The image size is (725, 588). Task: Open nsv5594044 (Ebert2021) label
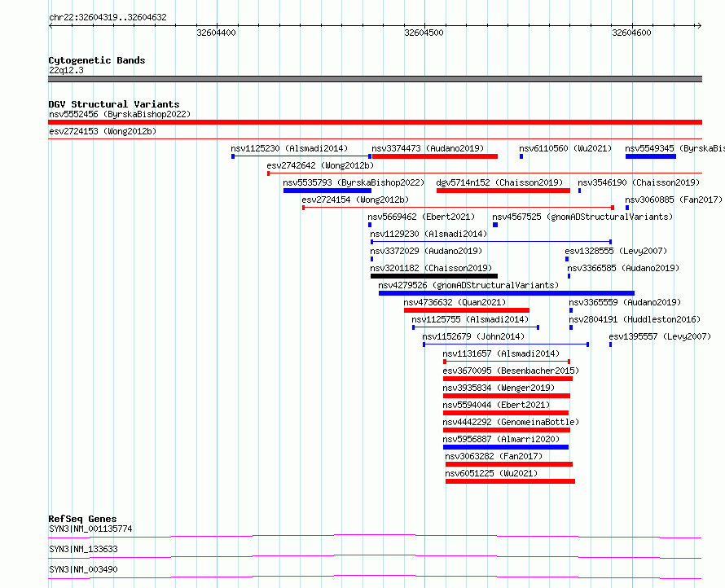[x=496, y=405]
